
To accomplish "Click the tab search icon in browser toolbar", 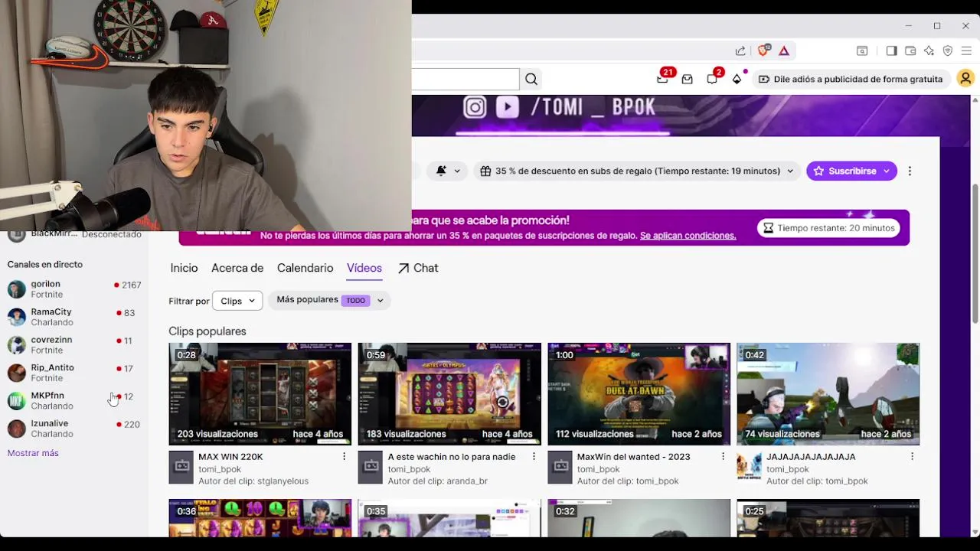I will pyautogui.click(x=862, y=51).
